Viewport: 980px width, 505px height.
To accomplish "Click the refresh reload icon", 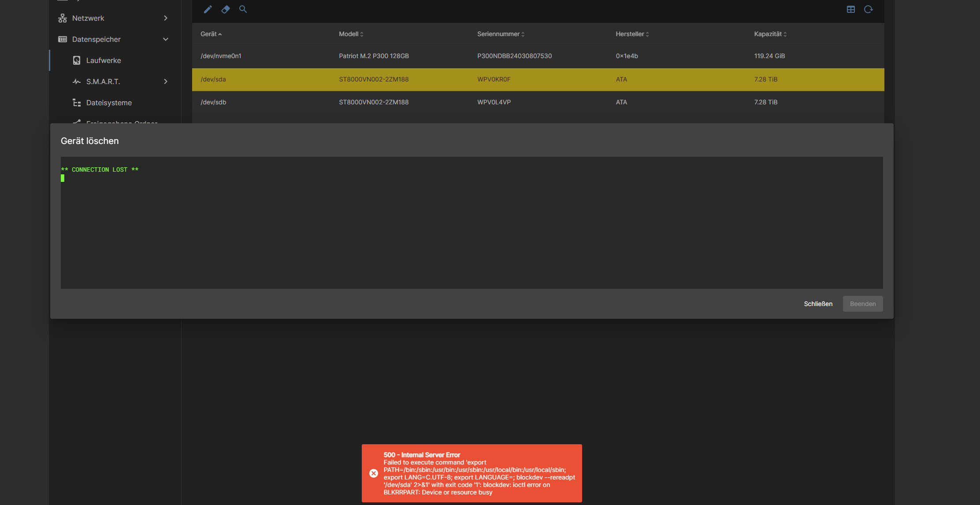I will [868, 9].
